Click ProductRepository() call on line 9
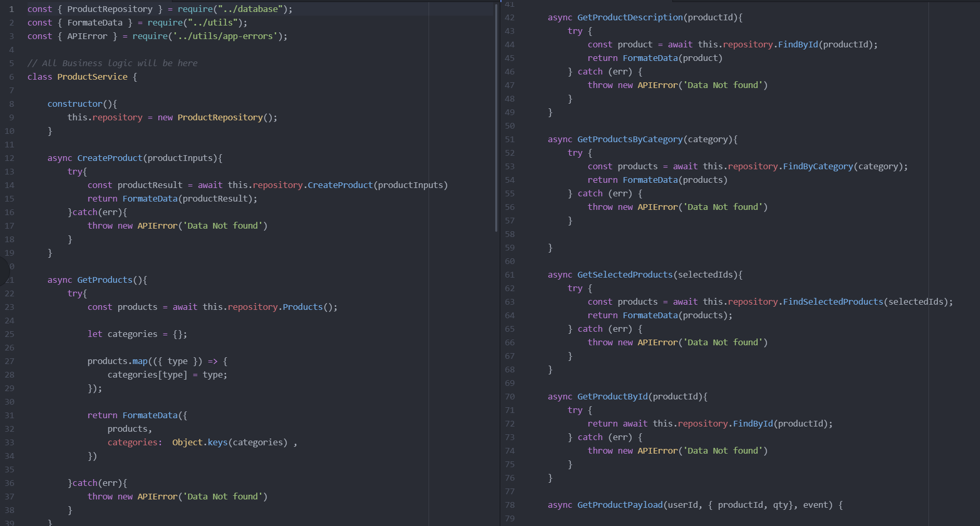 [x=225, y=117]
